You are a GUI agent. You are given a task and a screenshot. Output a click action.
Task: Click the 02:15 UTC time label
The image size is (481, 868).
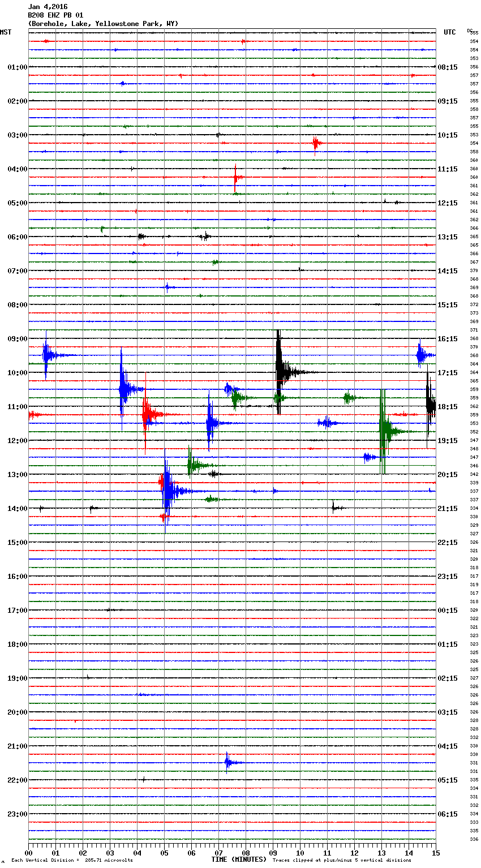(448, 678)
